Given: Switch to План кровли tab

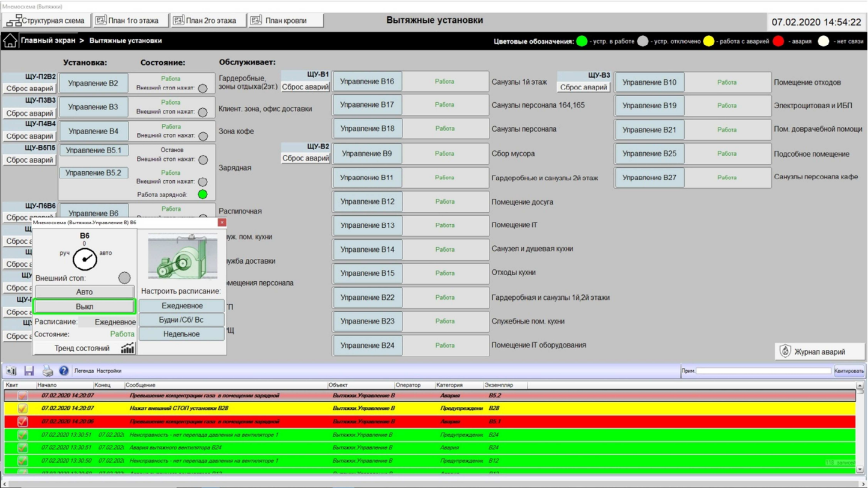Looking at the screenshot, I should [x=285, y=20].
